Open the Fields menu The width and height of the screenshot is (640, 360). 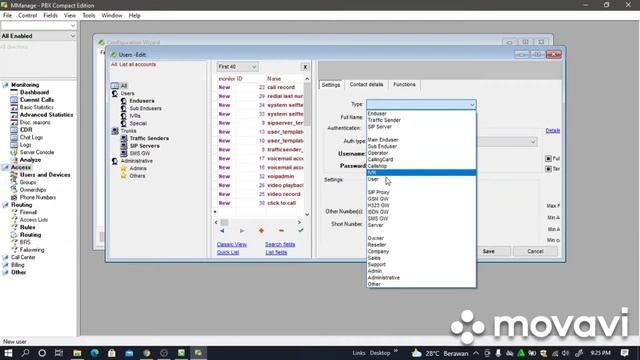coord(50,16)
